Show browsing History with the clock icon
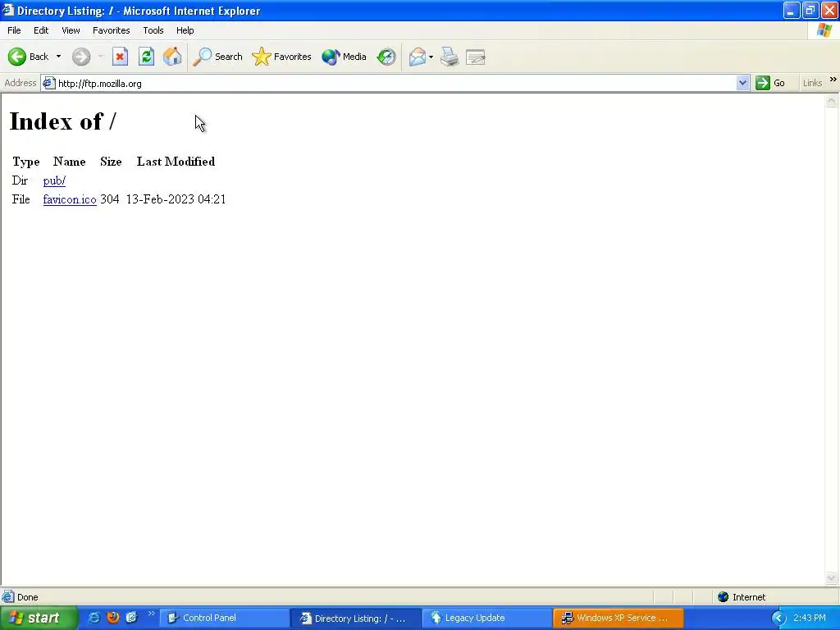The width and height of the screenshot is (840, 630). point(386,57)
